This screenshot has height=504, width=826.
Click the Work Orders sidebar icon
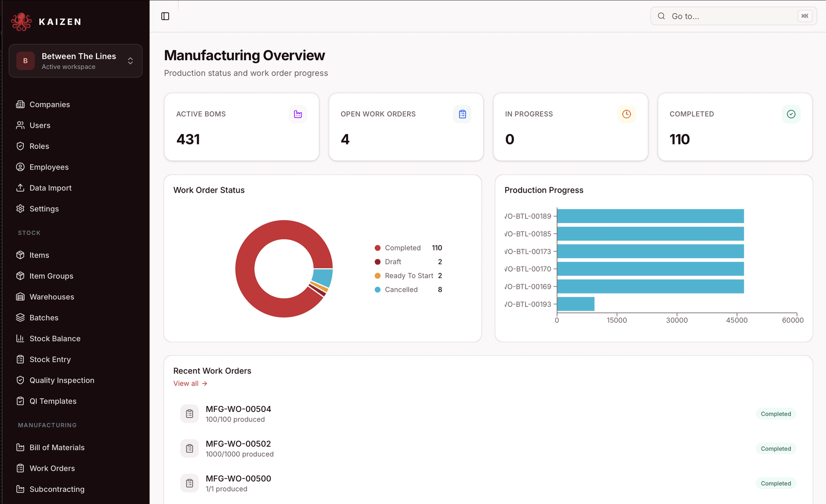(20, 468)
